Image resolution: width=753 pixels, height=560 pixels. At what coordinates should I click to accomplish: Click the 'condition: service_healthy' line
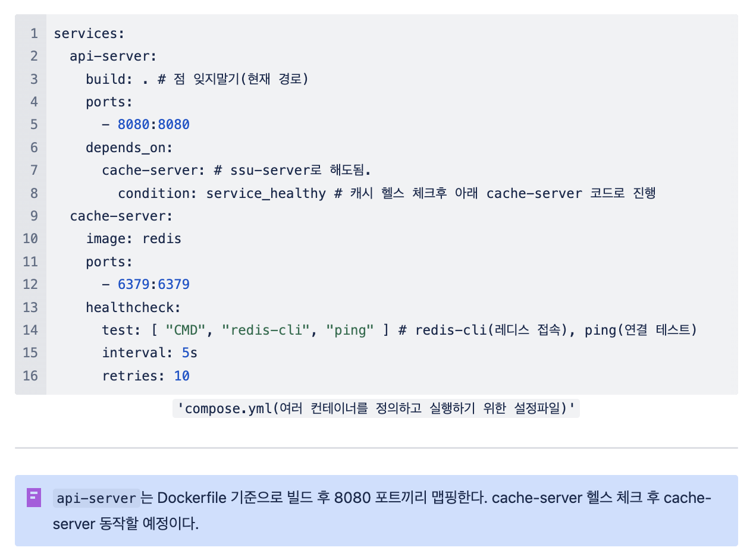[387, 193]
